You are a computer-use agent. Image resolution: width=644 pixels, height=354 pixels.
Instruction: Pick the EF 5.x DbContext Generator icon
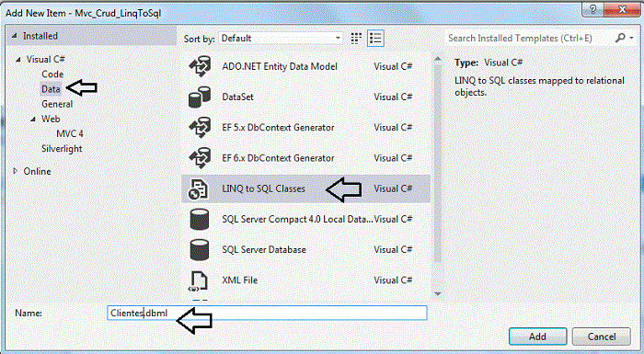click(200, 127)
